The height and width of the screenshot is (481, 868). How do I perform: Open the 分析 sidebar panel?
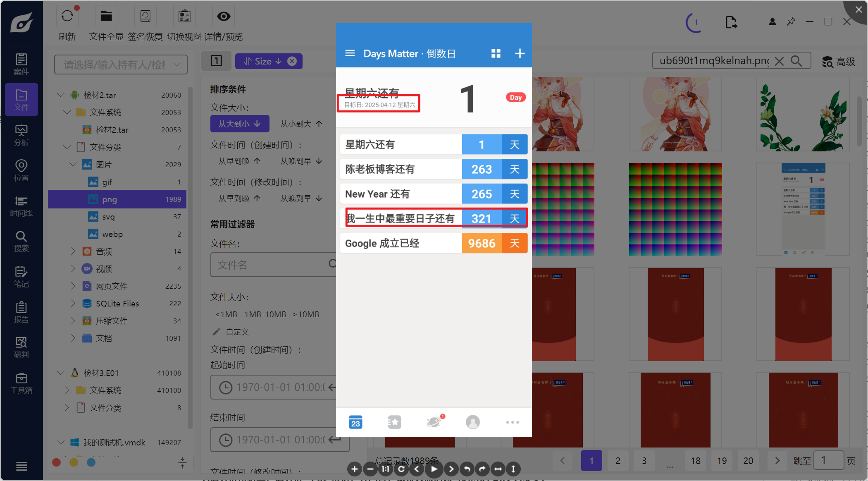tap(21, 135)
